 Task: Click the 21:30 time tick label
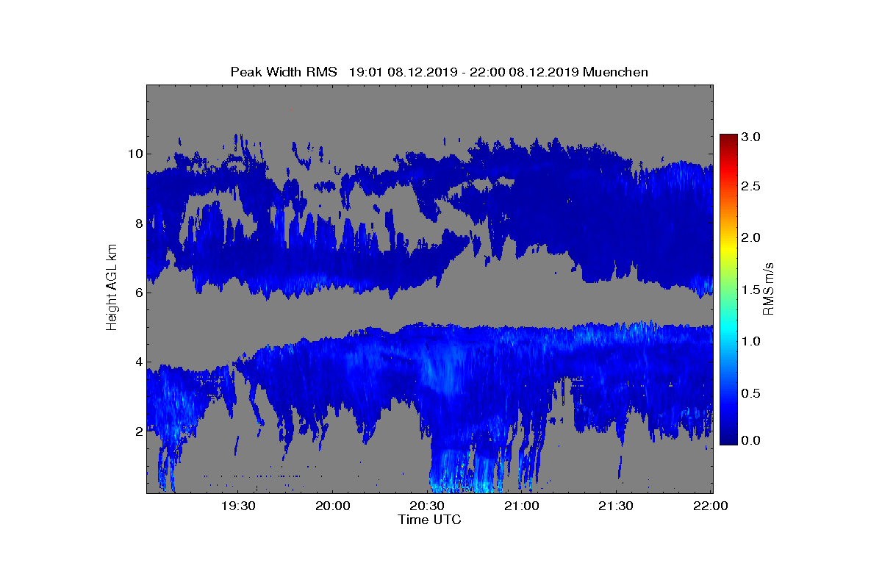617,506
